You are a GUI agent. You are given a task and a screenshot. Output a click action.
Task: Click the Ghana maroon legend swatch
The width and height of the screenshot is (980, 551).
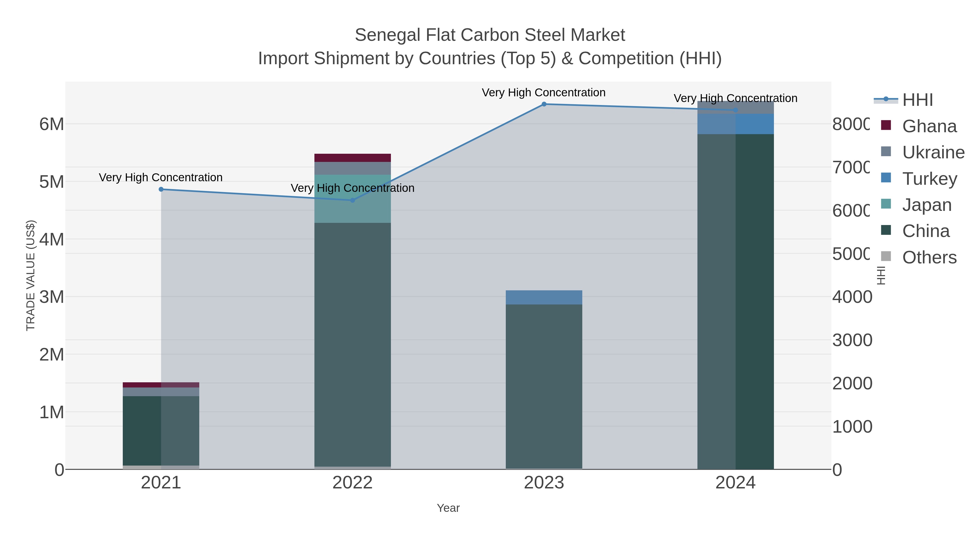886,125
